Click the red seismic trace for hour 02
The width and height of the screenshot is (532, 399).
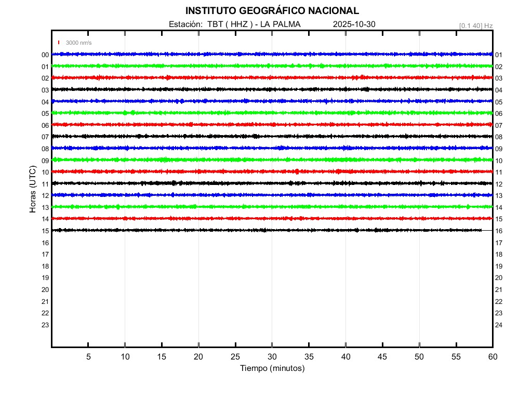coord(272,77)
